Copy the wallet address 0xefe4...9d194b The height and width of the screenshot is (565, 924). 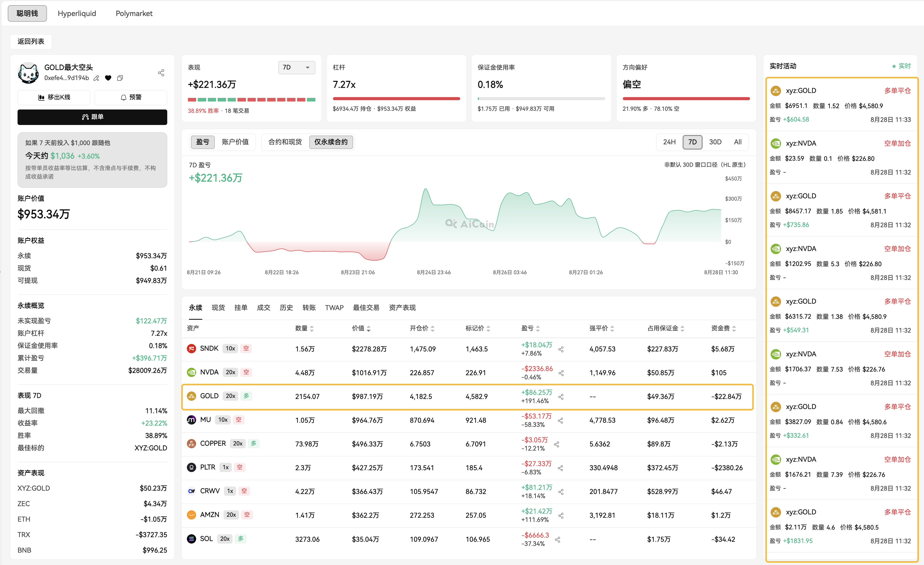point(120,78)
